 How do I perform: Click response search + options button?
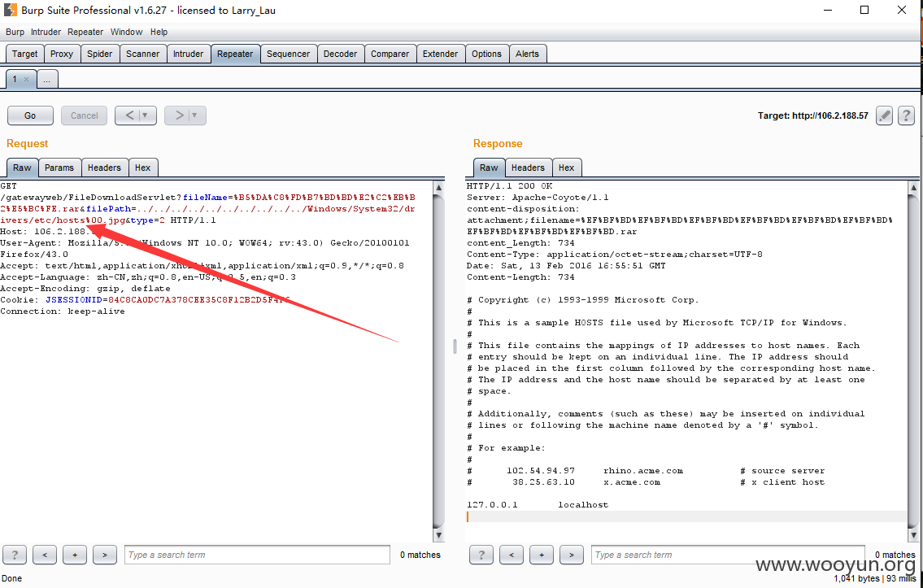pyautogui.click(x=542, y=555)
